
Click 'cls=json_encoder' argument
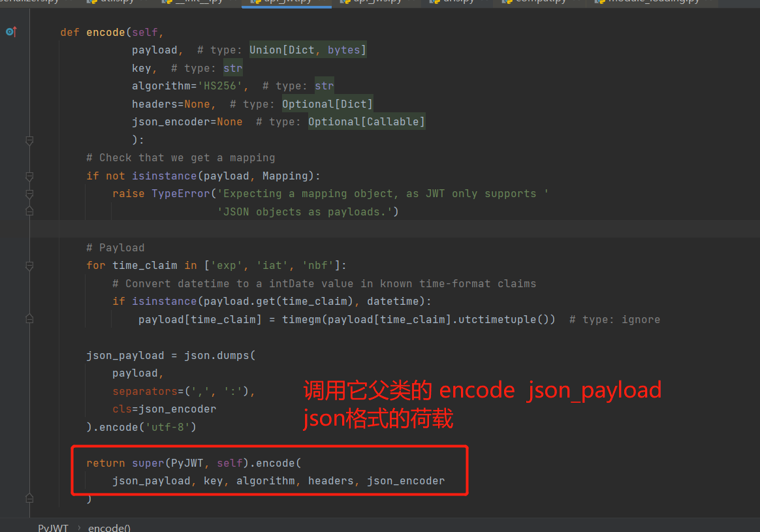[165, 409]
